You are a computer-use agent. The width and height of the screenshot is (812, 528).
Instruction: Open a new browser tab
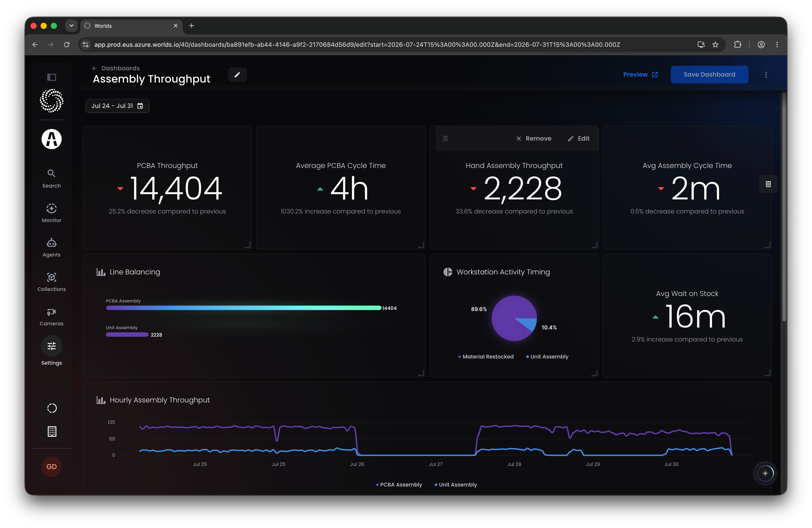point(191,26)
